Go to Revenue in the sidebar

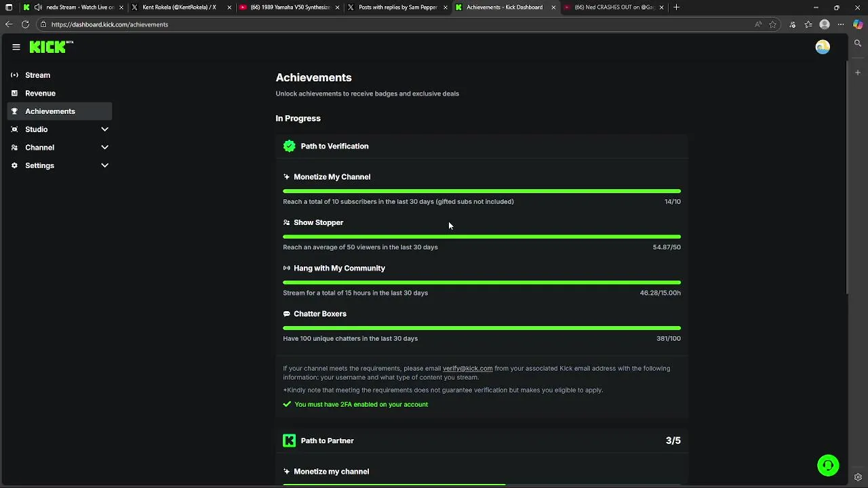[x=40, y=94]
